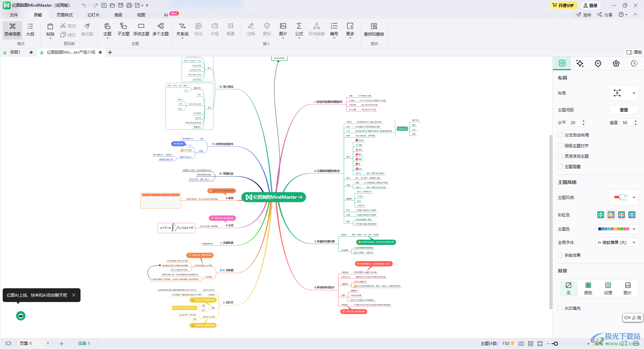Open the View (视图) tab
The width and height of the screenshot is (644, 349).
(x=141, y=15)
